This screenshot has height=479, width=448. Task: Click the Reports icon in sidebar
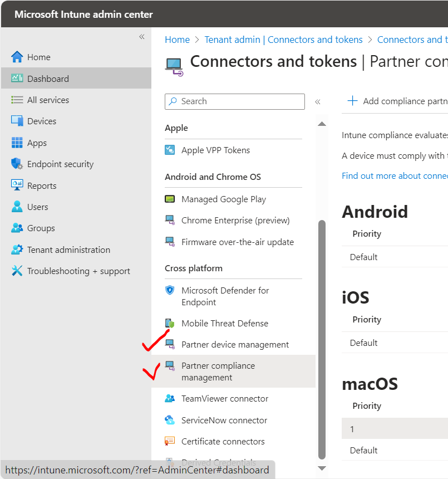pyautogui.click(x=17, y=185)
